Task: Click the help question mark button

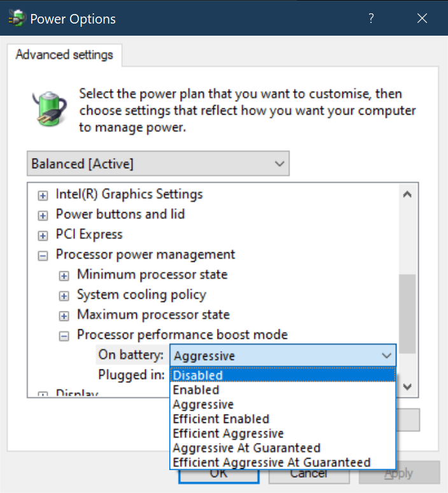Action: tap(371, 18)
